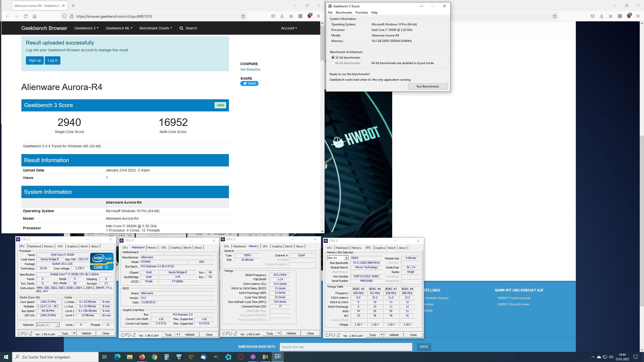Open Calculator from the taskbar
644x362 pixels.
(x=167, y=357)
